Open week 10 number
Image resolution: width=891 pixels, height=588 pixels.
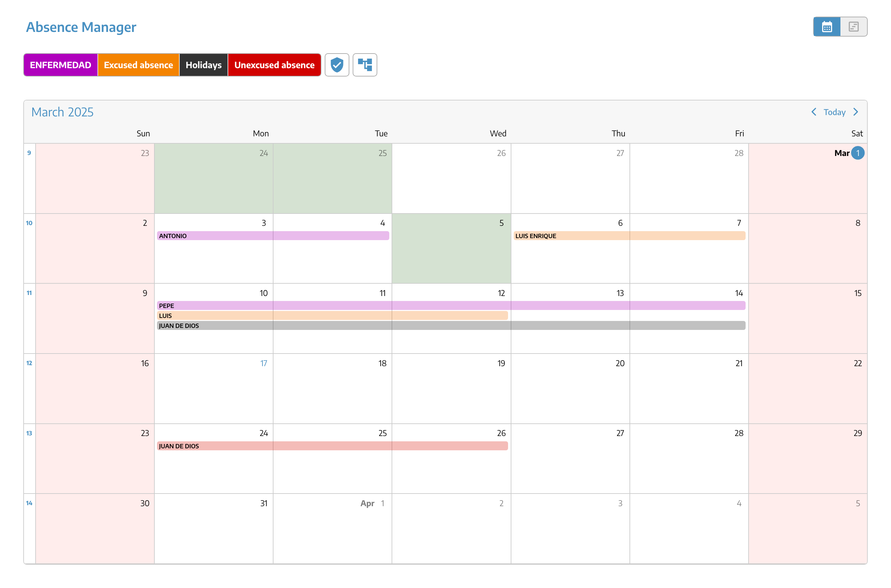[x=29, y=223]
